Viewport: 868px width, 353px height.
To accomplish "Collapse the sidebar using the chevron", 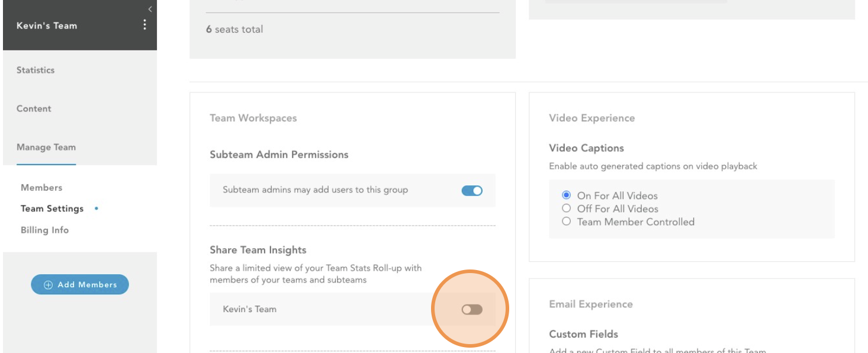I will pyautogui.click(x=149, y=8).
